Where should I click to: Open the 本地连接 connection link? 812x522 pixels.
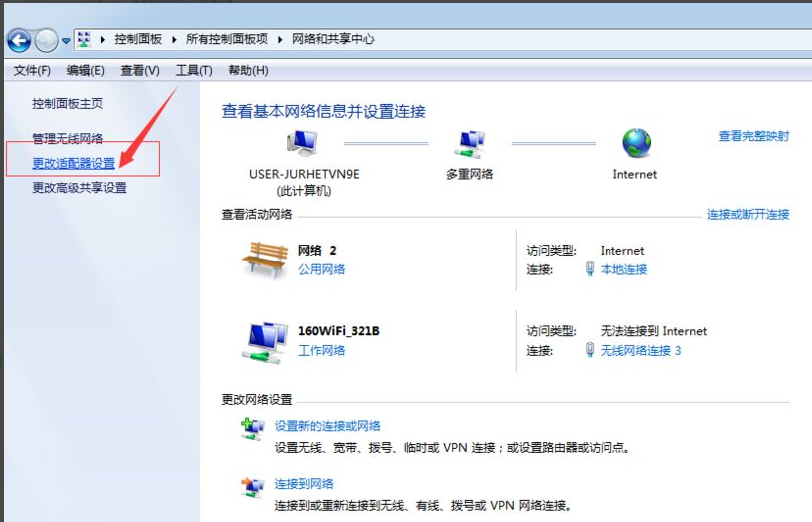click(x=623, y=269)
